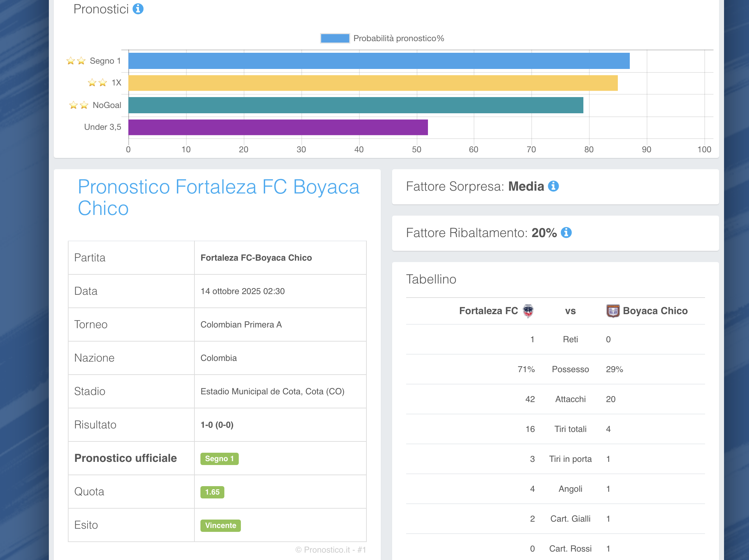Click Boyaca Chico team name in Tabellino
749x560 pixels.
(x=655, y=311)
